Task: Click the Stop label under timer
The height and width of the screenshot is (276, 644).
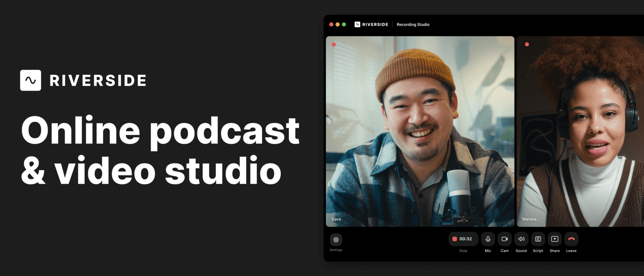Action: pos(463,251)
